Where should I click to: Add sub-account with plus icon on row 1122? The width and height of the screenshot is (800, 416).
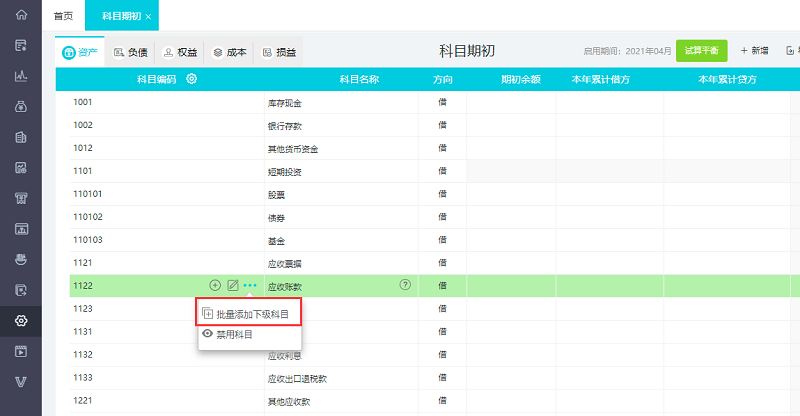click(215, 285)
